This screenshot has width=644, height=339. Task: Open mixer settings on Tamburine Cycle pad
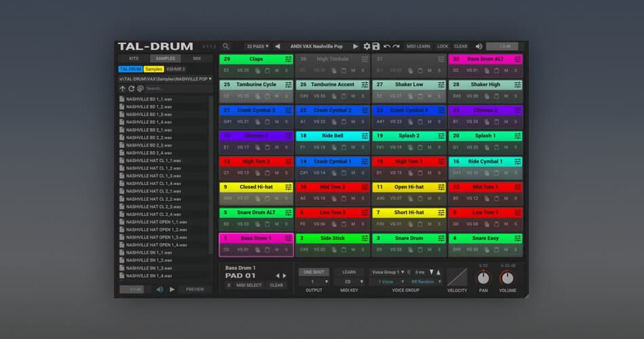pyautogui.click(x=288, y=85)
